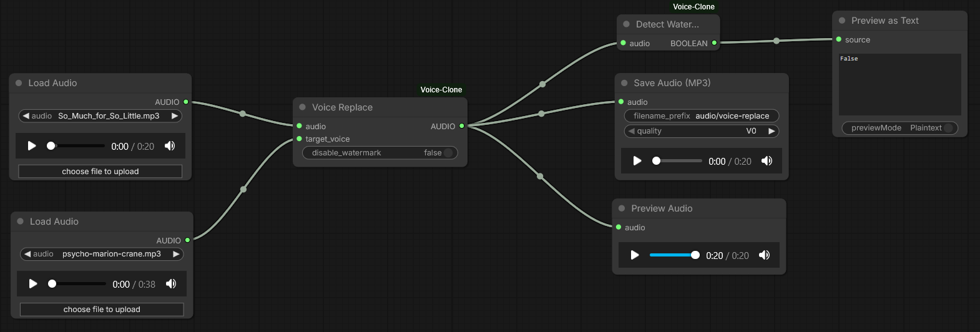Screen dimensions: 980x332
Task: Collapse the Detect Water... node dot
Action: click(627, 24)
